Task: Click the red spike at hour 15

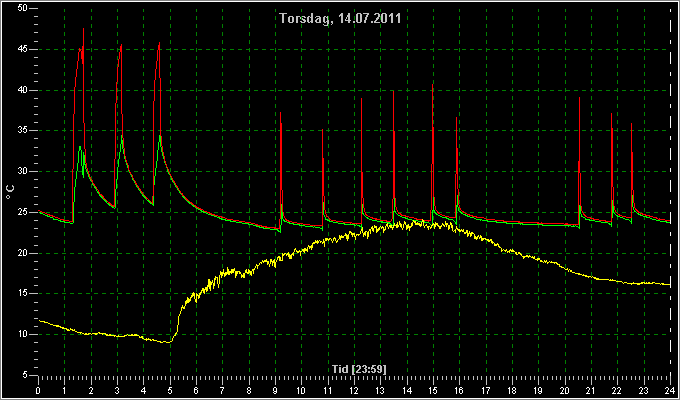Action: 433,86
